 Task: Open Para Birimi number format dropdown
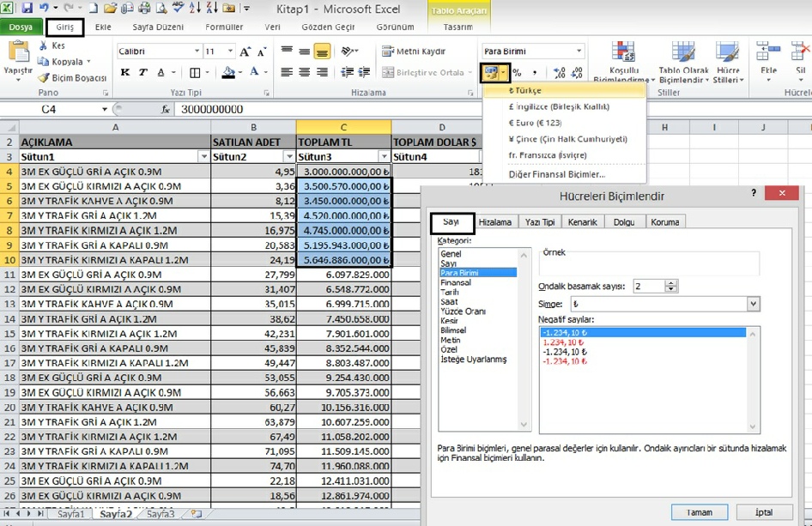click(x=579, y=51)
